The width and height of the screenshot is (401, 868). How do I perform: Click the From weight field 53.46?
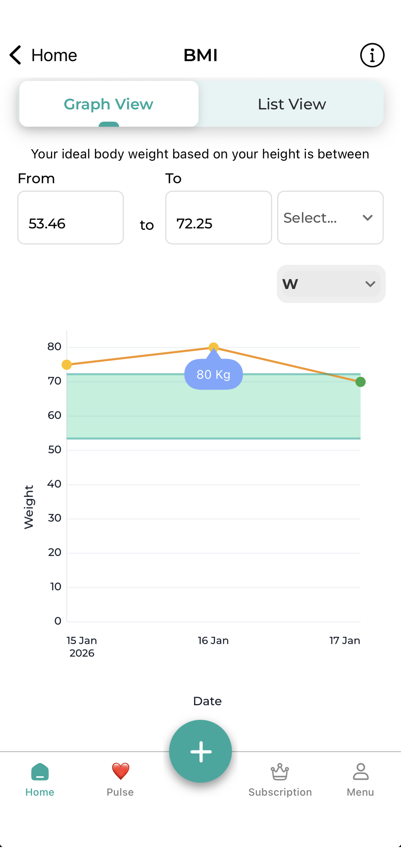[70, 218]
